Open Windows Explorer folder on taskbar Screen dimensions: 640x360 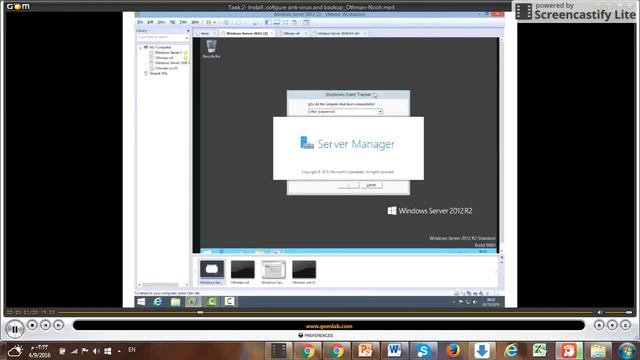[598, 351]
